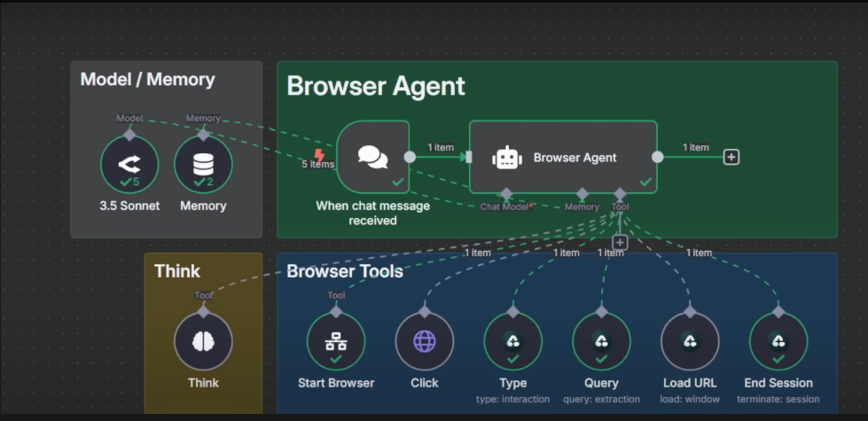The width and height of the screenshot is (868, 421).
Task: Open the Type interaction node
Action: pyautogui.click(x=513, y=341)
